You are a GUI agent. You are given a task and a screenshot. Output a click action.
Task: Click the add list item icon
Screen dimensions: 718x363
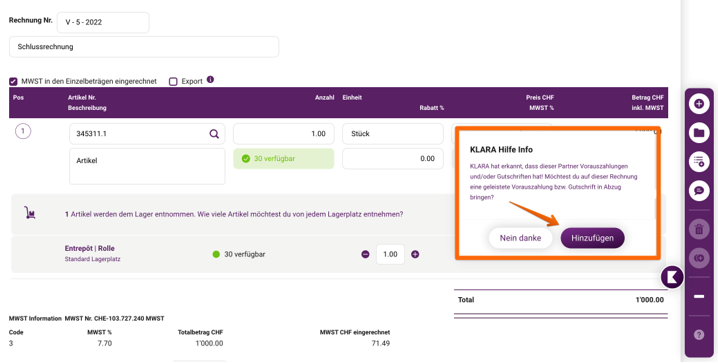[699, 162]
